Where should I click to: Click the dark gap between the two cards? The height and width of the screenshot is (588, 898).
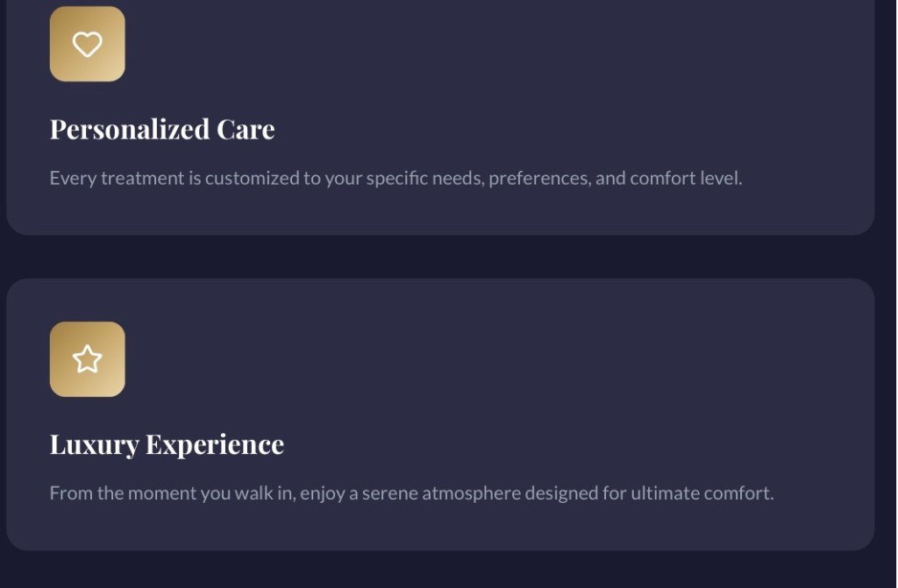pyautogui.click(x=438, y=257)
